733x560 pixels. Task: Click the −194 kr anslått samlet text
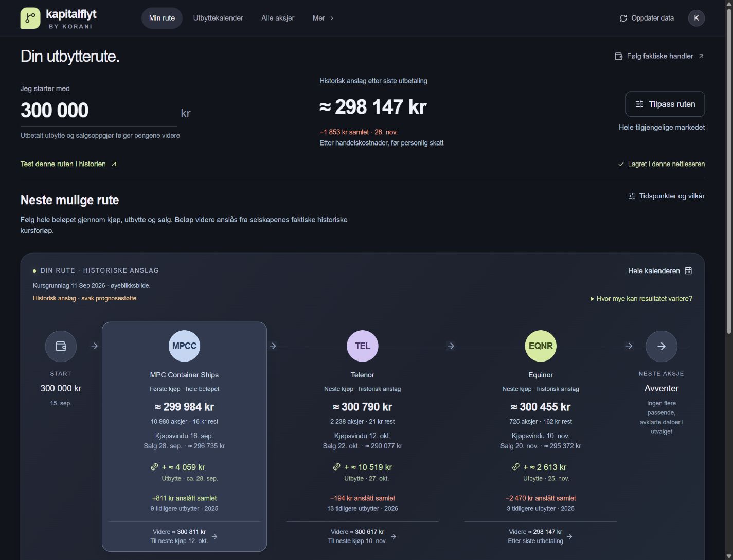363,498
